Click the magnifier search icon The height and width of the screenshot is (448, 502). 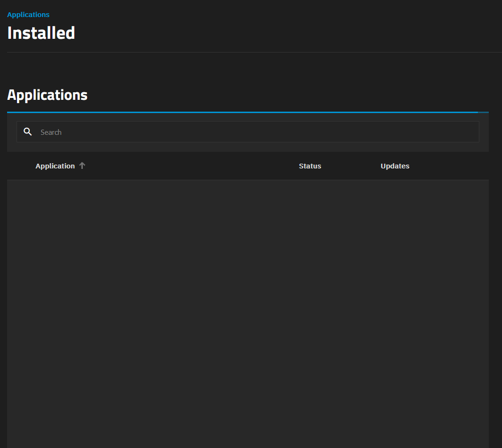pos(28,132)
